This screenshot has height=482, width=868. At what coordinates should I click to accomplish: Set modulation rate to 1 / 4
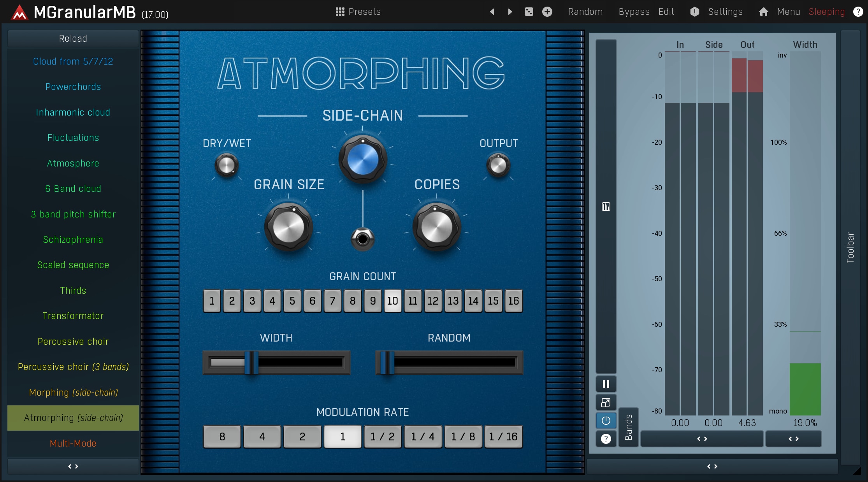[423, 436]
